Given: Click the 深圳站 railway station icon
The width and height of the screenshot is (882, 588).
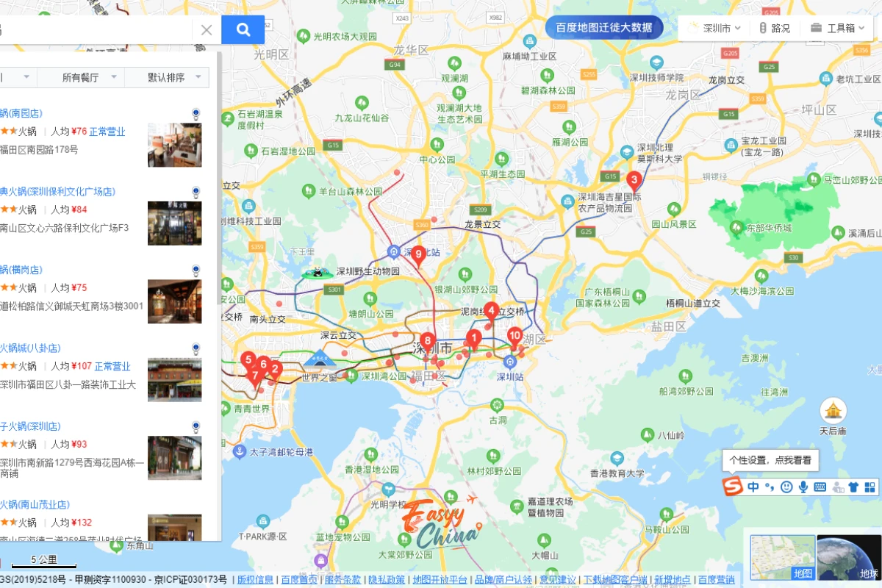Looking at the screenshot, I should [x=509, y=362].
